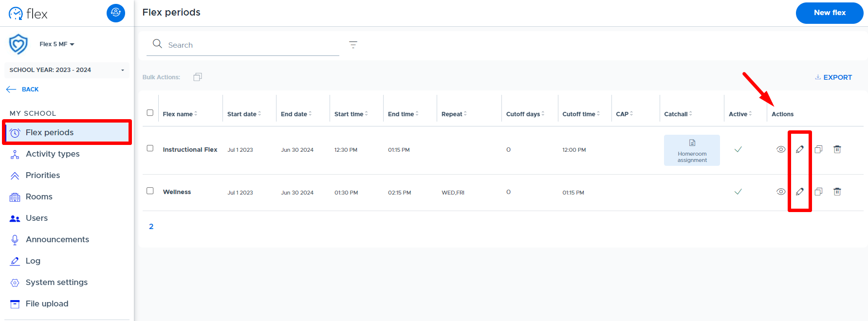868x321 pixels.
Task: Click into the Search field
Action: tap(243, 45)
